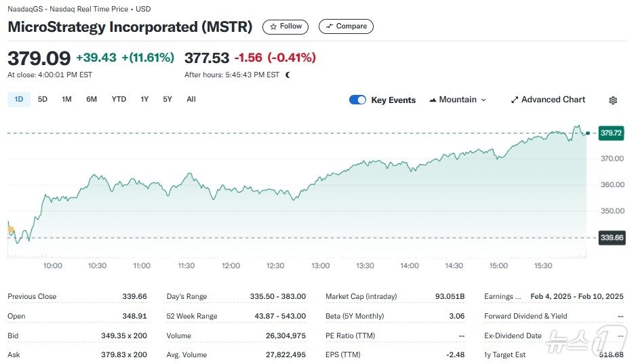Select the 1Y time range
This screenshot has width=634, height=364.
(144, 99)
